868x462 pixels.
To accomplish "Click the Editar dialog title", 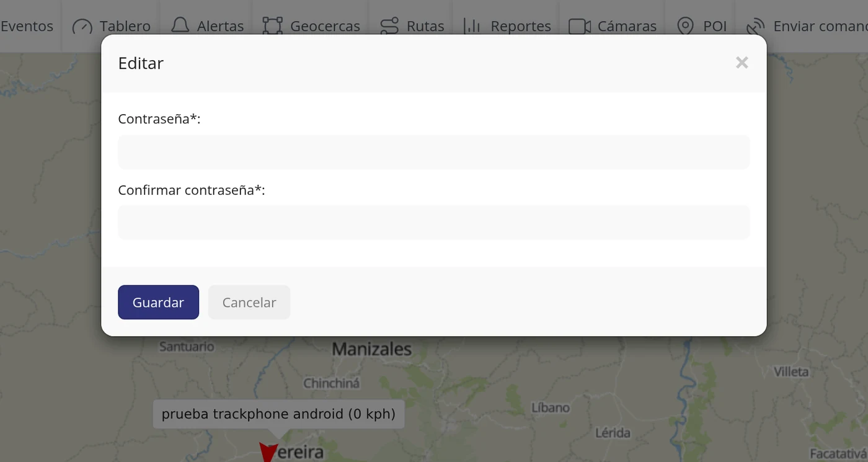I will coord(141,63).
